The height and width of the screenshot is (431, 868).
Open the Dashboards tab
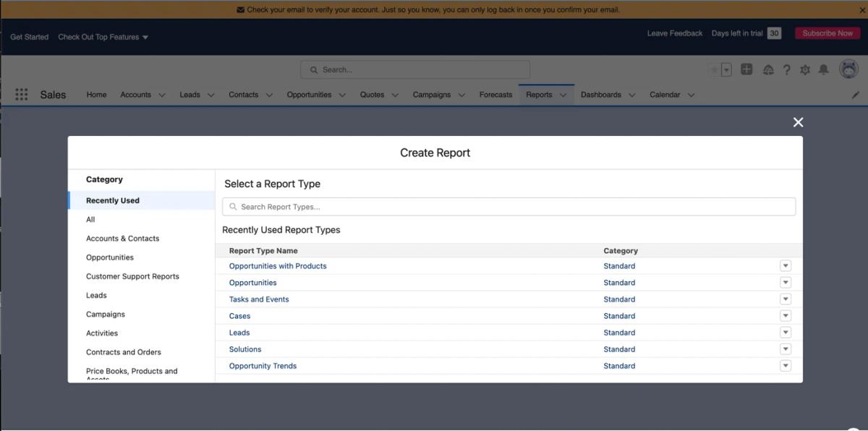click(x=600, y=95)
